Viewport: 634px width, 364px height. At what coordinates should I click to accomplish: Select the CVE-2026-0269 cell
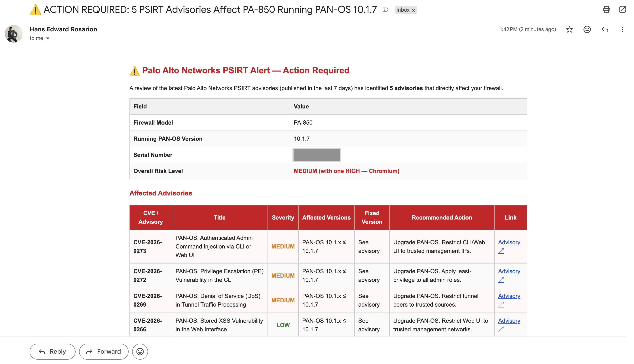(x=150, y=300)
